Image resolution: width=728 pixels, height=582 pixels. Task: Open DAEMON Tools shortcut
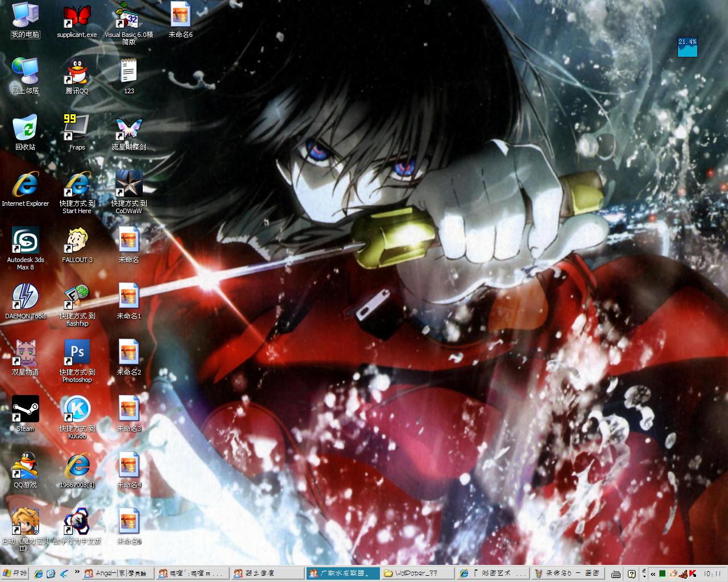25,301
